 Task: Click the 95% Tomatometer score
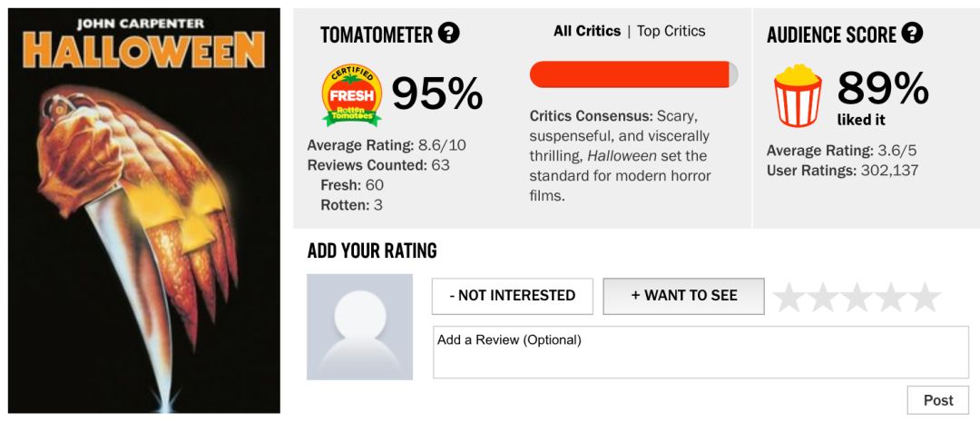[x=437, y=93]
